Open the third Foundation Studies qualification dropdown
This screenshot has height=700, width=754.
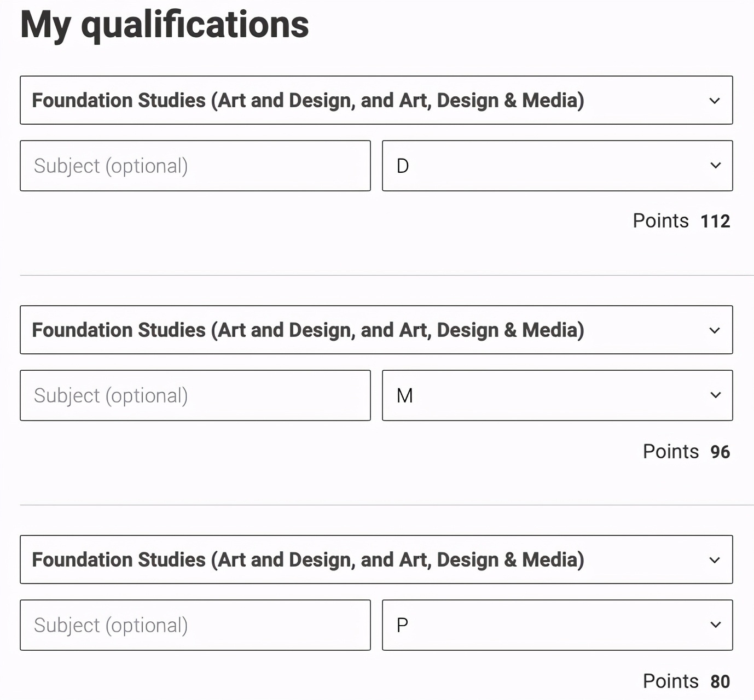(x=376, y=560)
